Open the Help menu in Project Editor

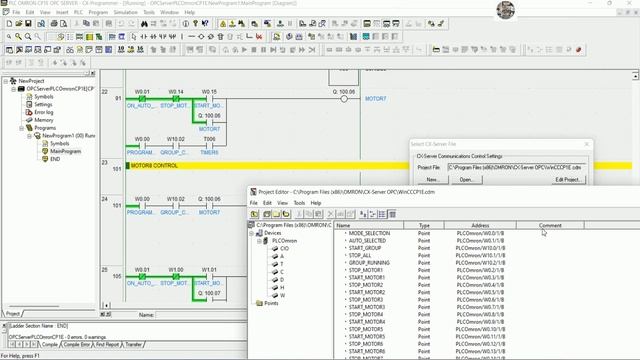point(316,203)
